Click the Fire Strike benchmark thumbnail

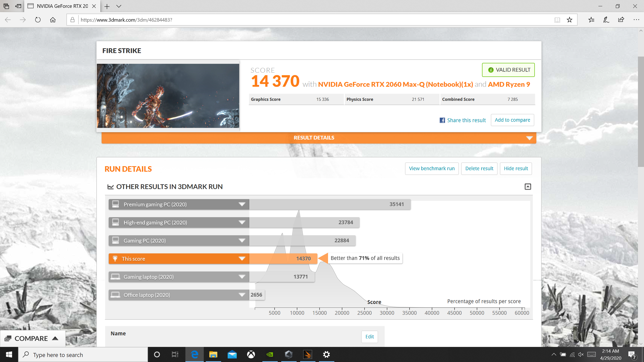[x=168, y=96]
